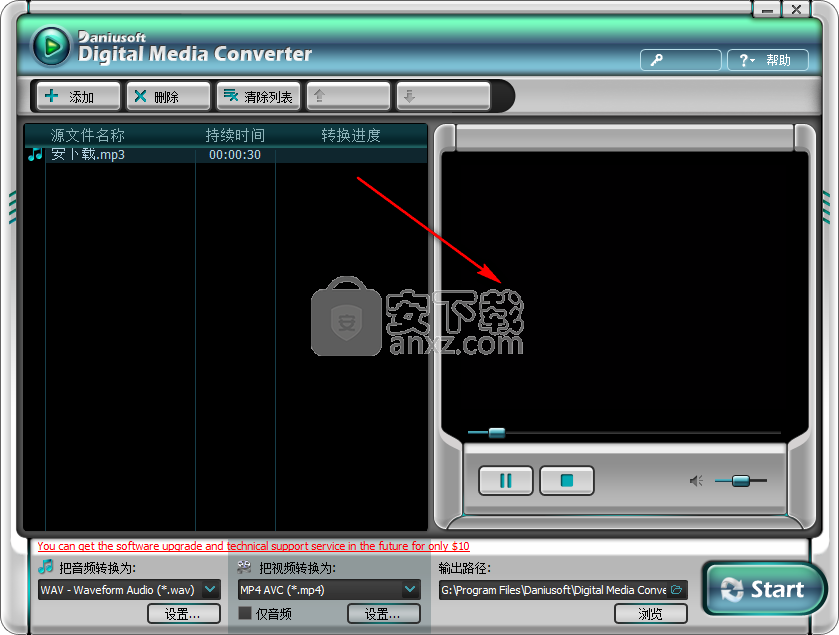
Task: Open audio settings (设置) button
Action: tap(183, 614)
